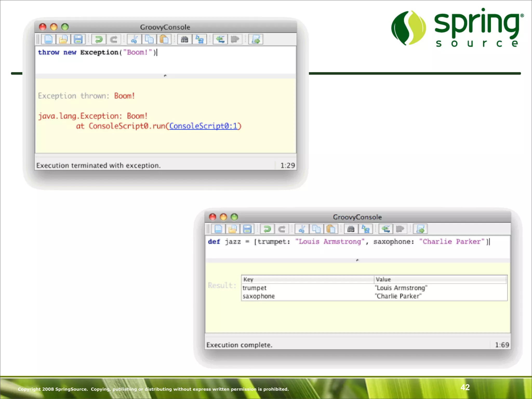532x399 pixels.
Task: Click Redo icon in bottom console toolbar
Action: (x=282, y=229)
